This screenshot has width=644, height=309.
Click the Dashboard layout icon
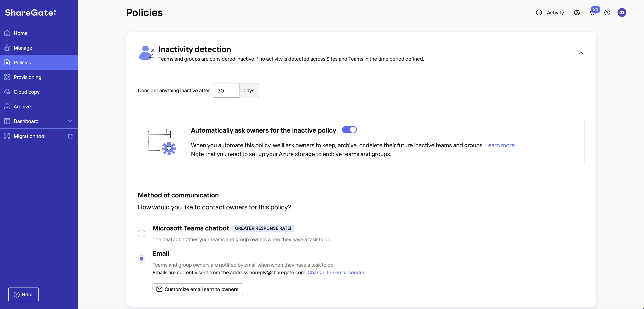coord(7,121)
